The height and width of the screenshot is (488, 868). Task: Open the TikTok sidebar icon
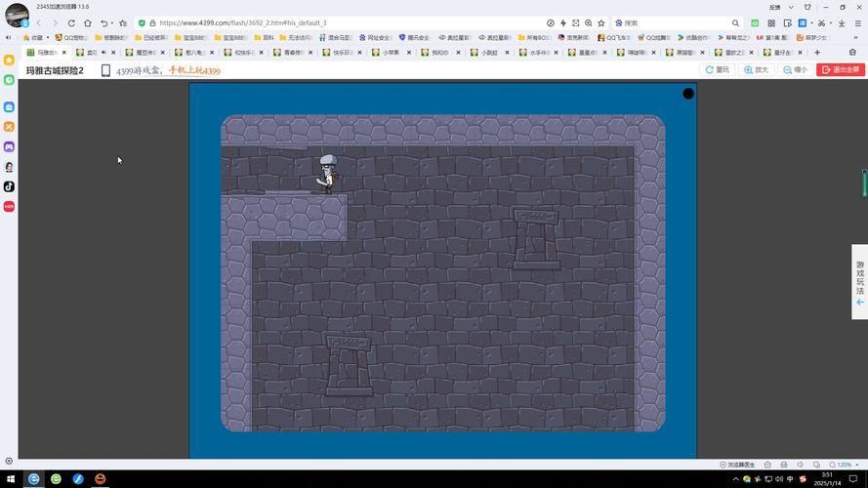tap(9, 186)
